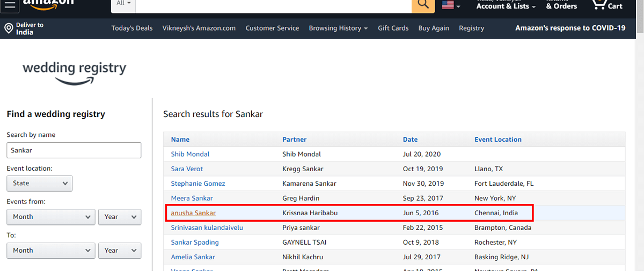Sort results by Partner column header

pyautogui.click(x=295, y=140)
